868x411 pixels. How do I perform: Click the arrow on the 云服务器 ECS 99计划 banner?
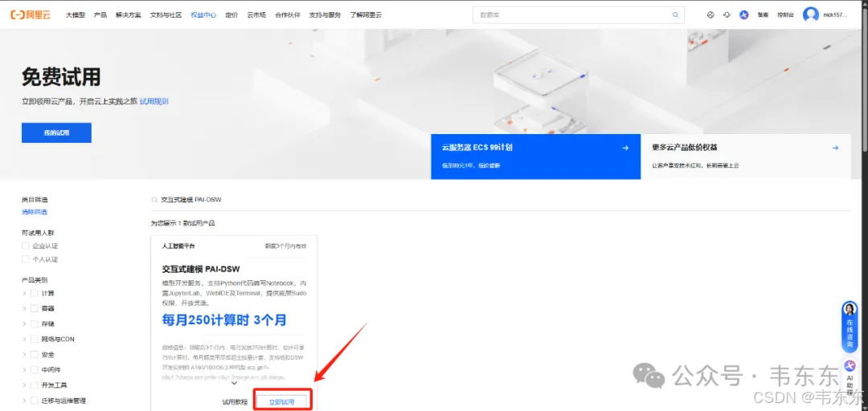point(625,148)
